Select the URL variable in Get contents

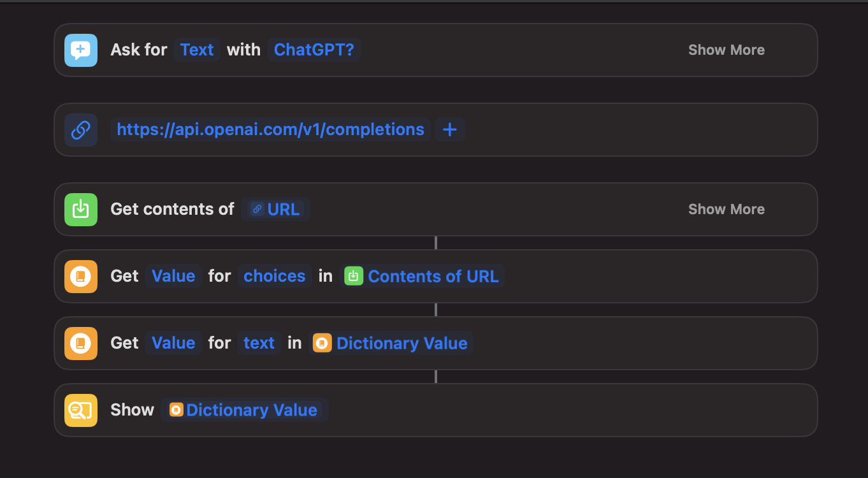click(276, 210)
